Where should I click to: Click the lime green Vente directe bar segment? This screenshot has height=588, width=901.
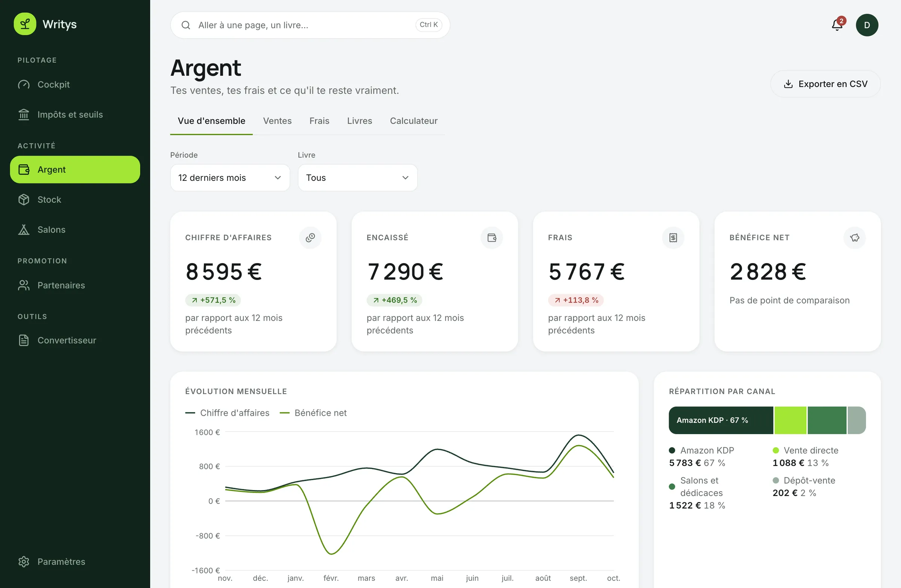(x=790, y=420)
